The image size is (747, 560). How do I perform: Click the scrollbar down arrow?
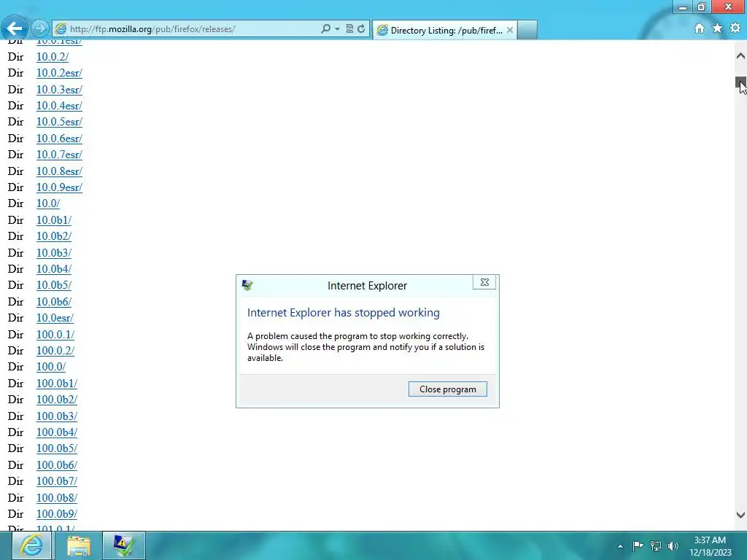740,515
